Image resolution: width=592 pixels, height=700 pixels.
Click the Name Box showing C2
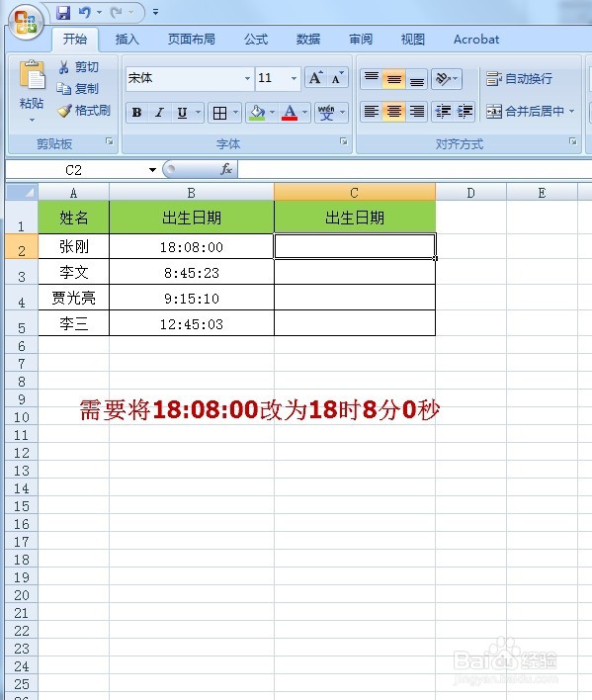pos(73,170)
